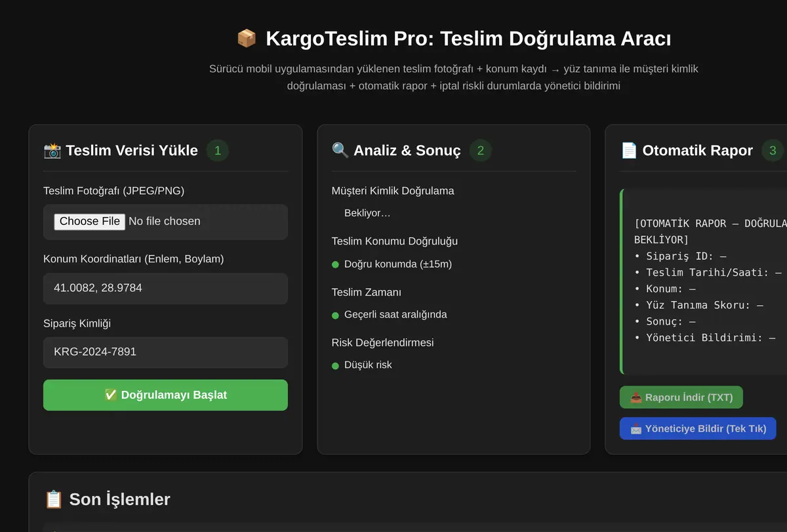This screenshot has width=787, height=532.
Task: Click the Choose File button
Action: tap(89, 222)
